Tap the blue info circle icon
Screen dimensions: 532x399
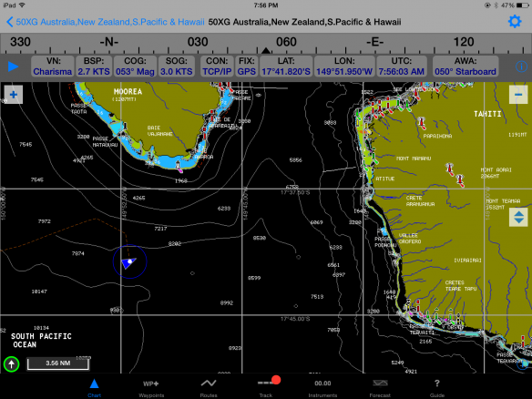point(521,66)
